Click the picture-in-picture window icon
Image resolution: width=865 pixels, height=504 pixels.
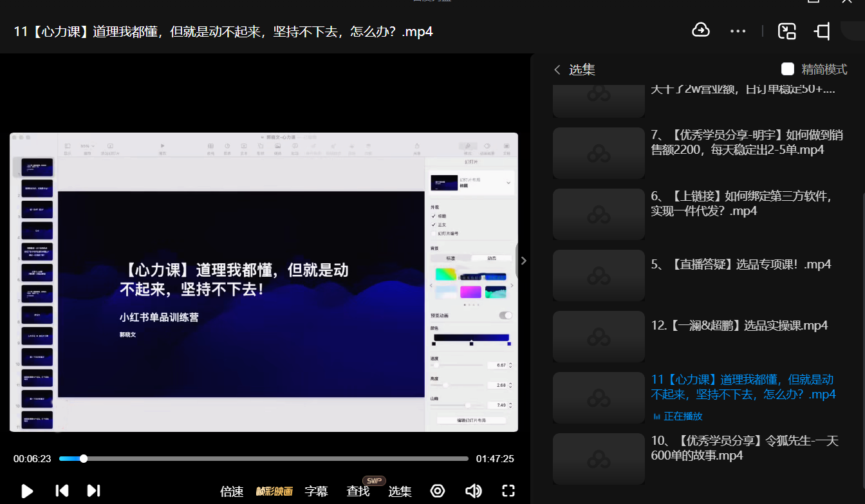pyautogui.click(x=786, y=31)
